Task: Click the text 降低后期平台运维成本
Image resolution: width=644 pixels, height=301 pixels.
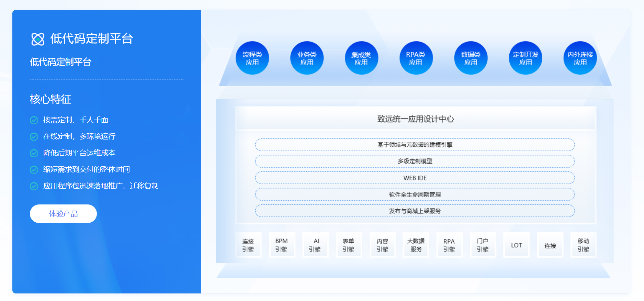Action: click(x=79, y=153)
